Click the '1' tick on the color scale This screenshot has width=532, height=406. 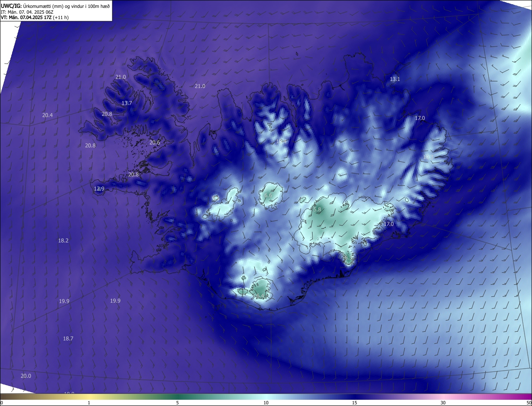point(89,403)
